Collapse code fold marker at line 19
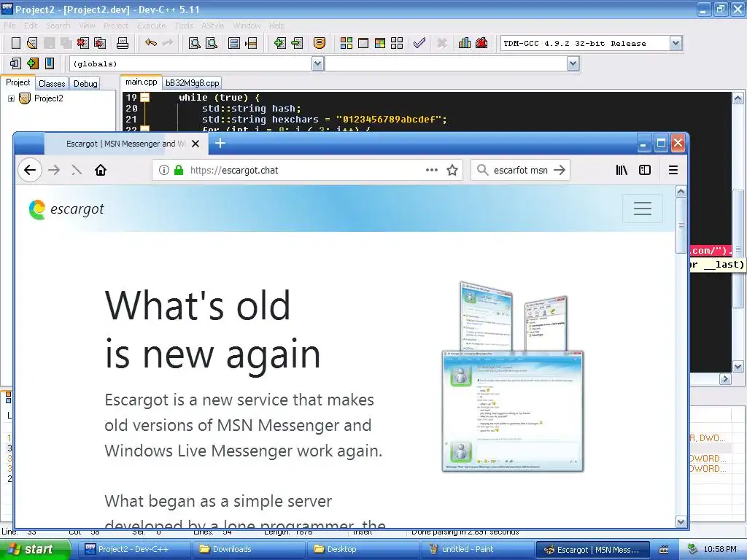Image resolution: width=747 pixels, height=560 pixels. point(145,98)
